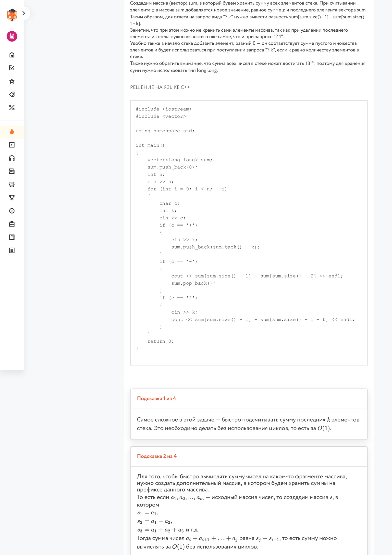Click the bookmarked book icon
Image resolution: width=392 pixels, height=555 pixels.
pyautogui.click(x=12, y=237)
